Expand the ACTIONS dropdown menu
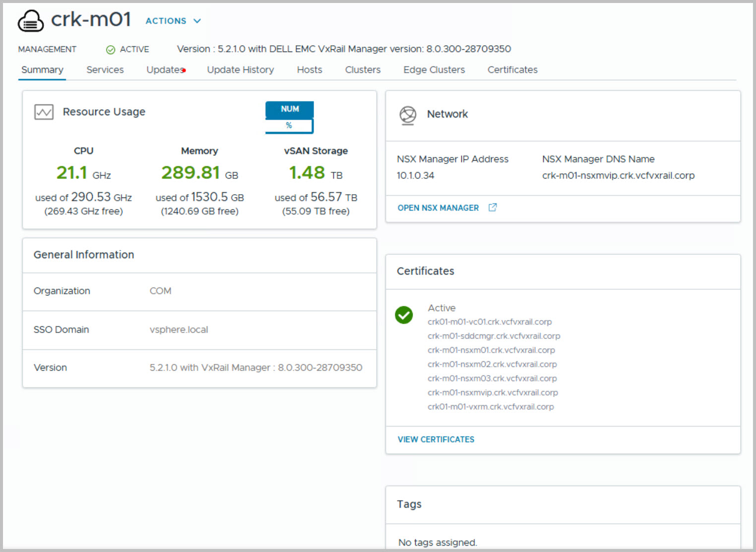This screenshot has height=552, width=756. [166, 21]
